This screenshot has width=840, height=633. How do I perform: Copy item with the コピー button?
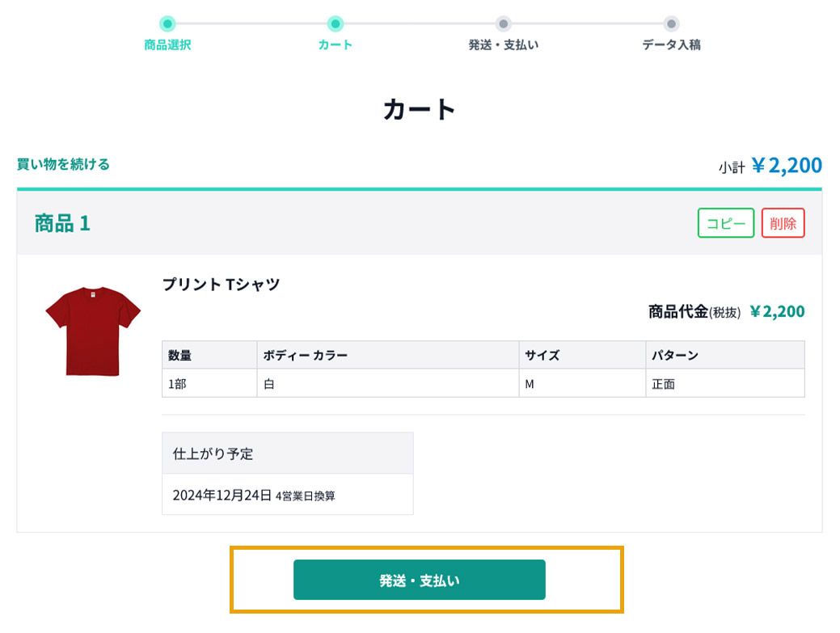[726, 223]
